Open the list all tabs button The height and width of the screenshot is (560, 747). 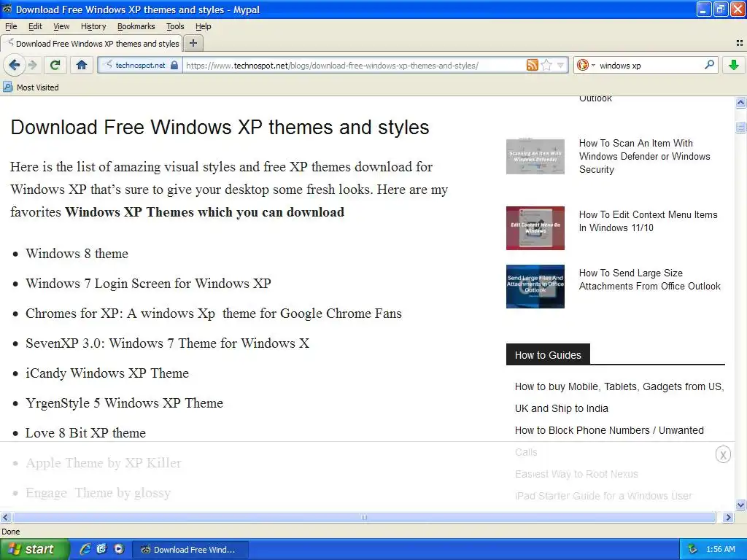pyautogui.click(x=740, y=43)
